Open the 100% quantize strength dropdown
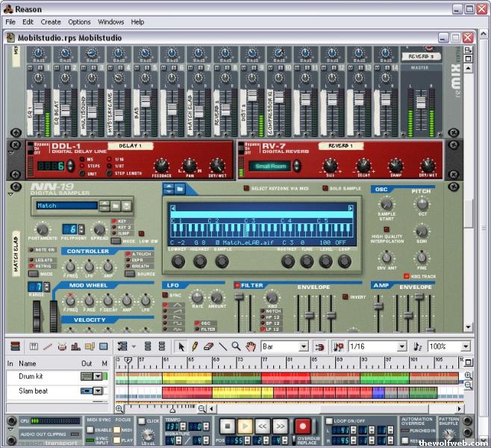The width and height of the screenshot is (491, 448). click(465, 346)
